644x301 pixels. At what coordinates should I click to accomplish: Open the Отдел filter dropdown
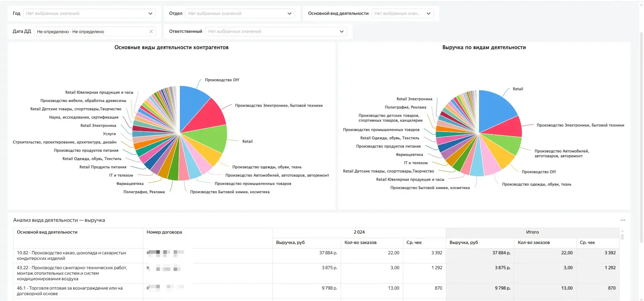pos(289,13)
